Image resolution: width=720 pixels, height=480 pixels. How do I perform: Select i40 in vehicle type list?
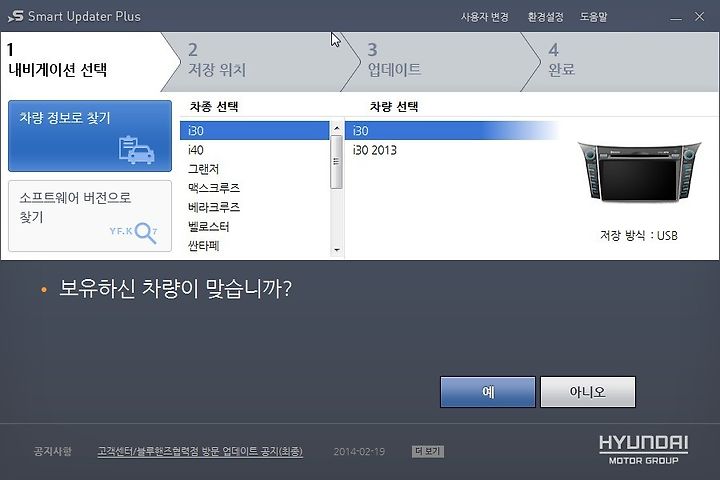click(x=255, y=150)
